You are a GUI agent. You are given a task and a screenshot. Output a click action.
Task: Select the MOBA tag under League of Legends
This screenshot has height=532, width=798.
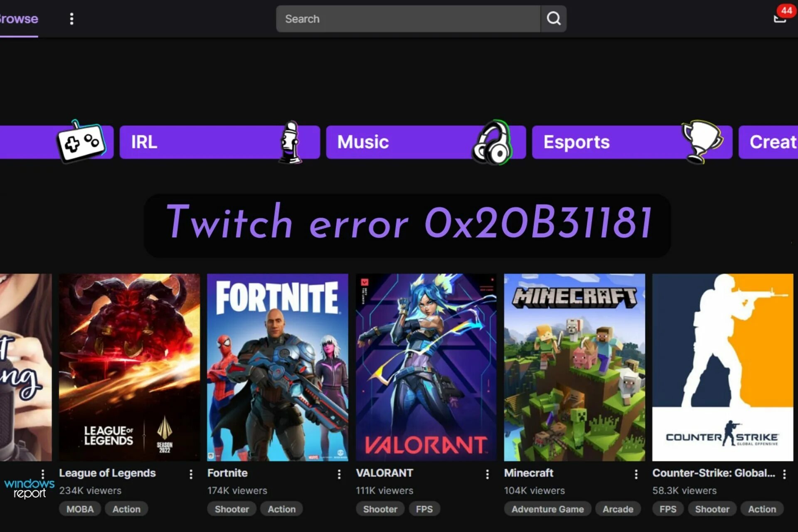[80, 509]
